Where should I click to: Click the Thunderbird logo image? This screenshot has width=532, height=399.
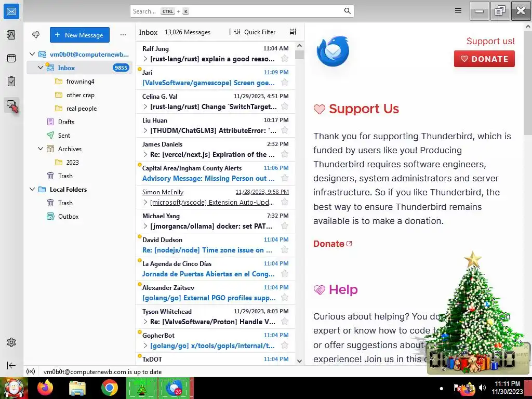[x=333, y=51]
